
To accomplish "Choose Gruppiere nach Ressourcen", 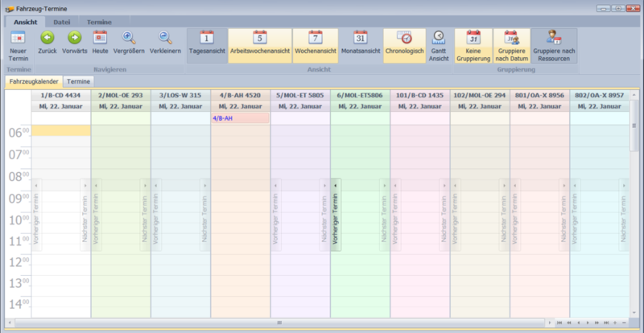I will [554, 43].
